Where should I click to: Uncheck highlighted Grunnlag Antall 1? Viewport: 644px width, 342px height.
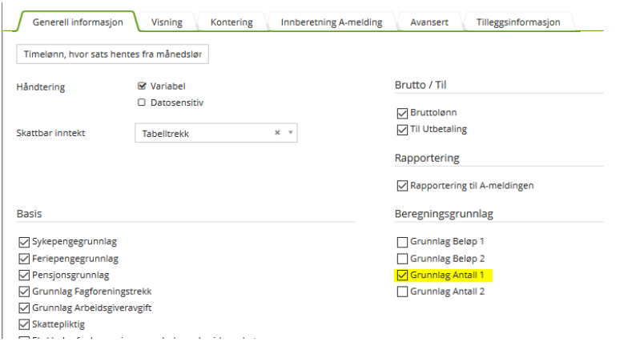coord(402,275)
